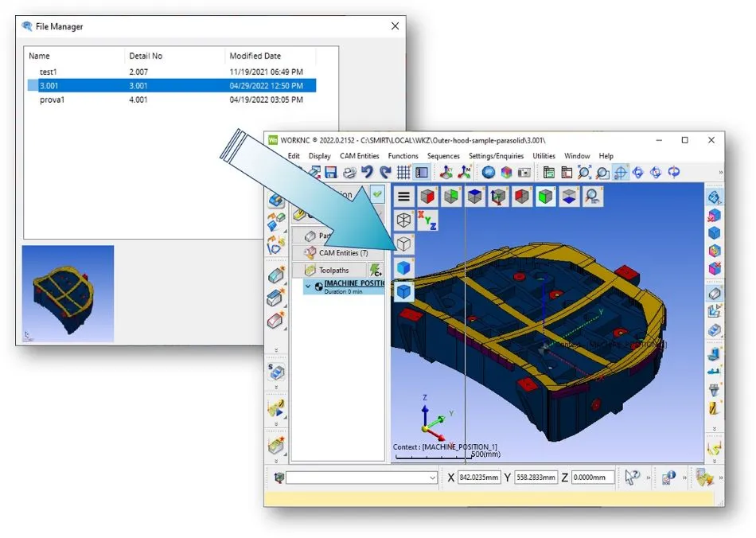
Task: Click the hamburger menu icon in viewport
Action: (x=404, y=196)
